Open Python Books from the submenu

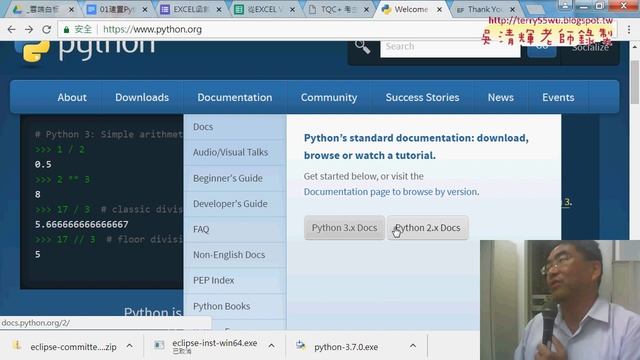pos(235,306)
